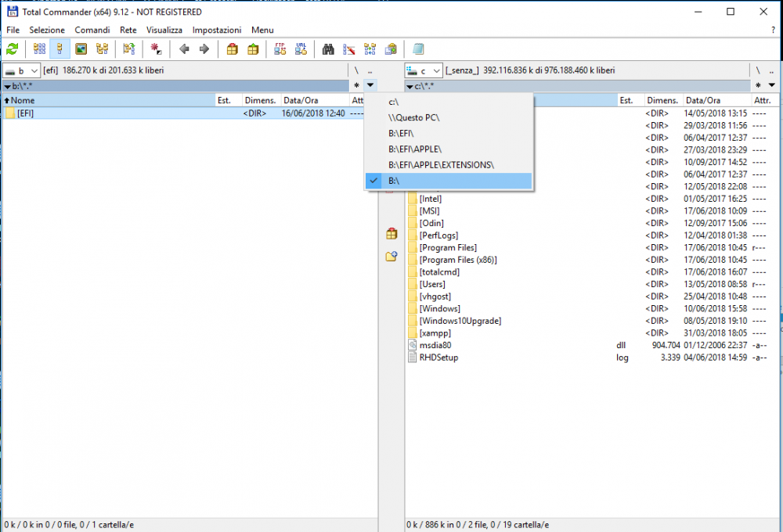Sort left panel by Dimens. column
The width and height of the screenshot is (783, 532).
(x=262, y=100)
